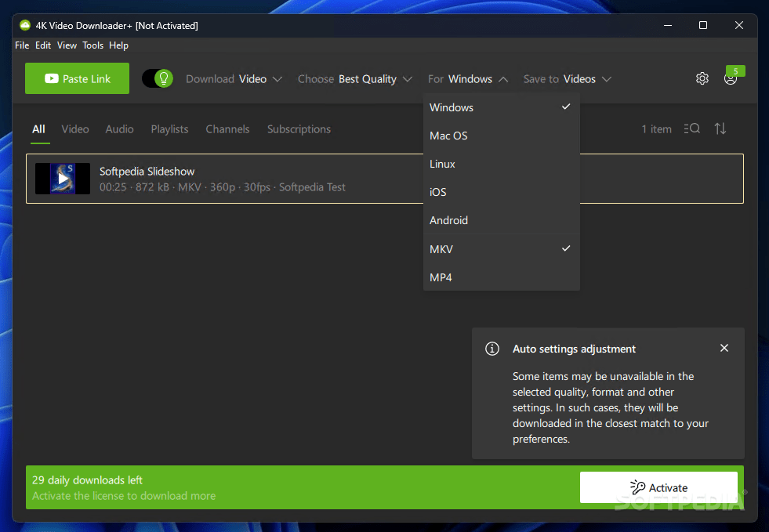Image resolution: width=769 pixels, height=532 pixels.
Task: Click the video details line showing 360p
Action: (x=222, y=187)
